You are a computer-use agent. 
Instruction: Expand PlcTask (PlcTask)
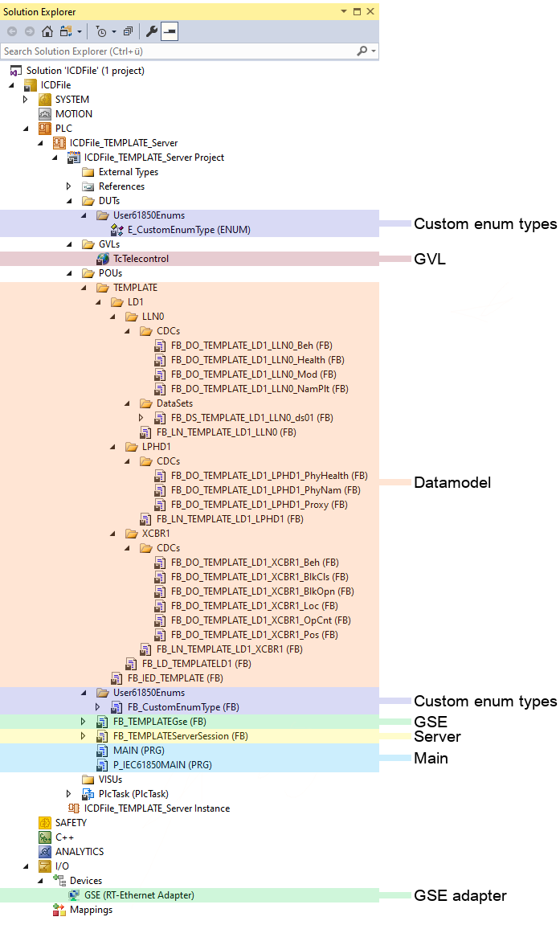pos(68,793)
